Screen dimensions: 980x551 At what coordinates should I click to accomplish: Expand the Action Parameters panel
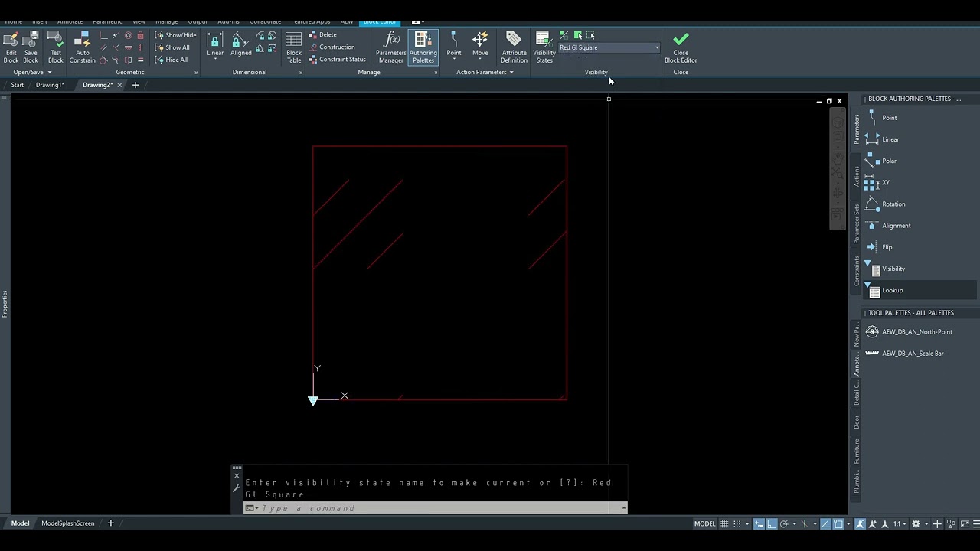pos(485,72)
